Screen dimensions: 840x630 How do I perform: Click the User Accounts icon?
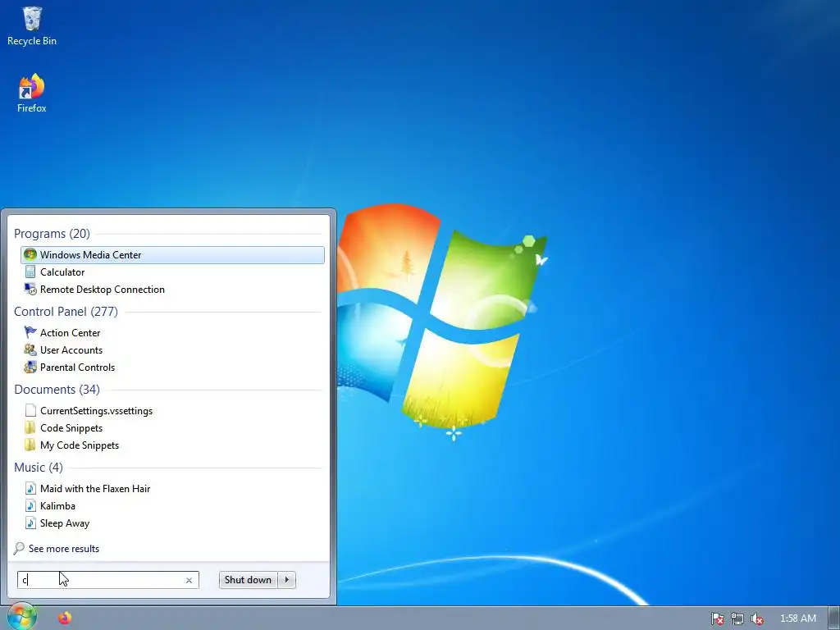pos(30,349)
